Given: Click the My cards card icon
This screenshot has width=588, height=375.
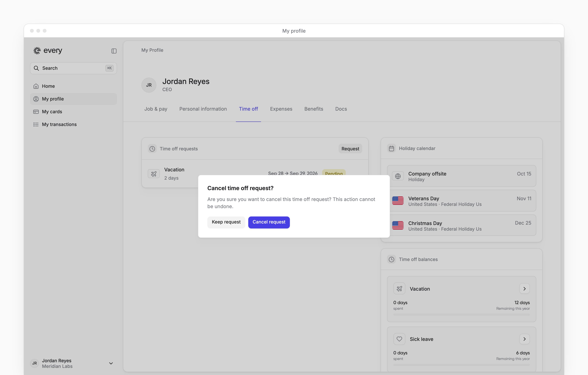Looking at the screenshot, I should [36, 112].
